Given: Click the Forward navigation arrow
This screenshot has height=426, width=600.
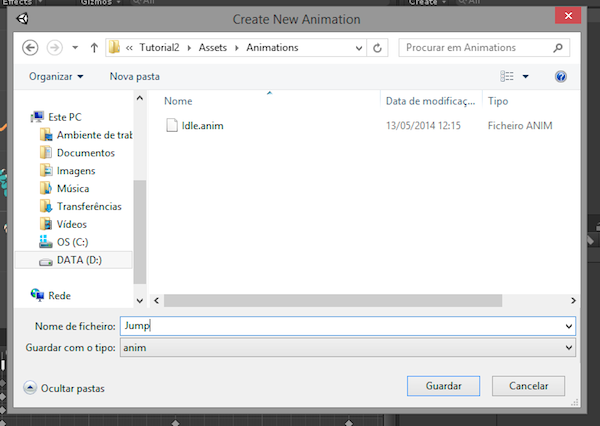Looking at the screenshot, I should tap(54, 48).
